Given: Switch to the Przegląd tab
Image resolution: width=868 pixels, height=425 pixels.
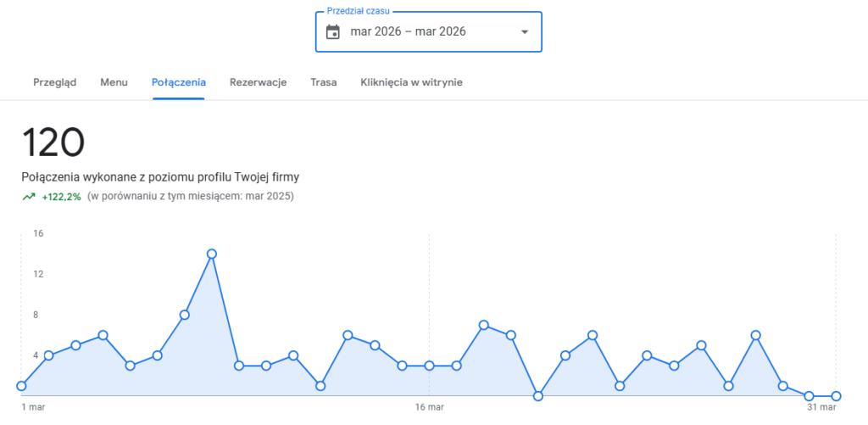Looking at the screenshot, I should (x=55, y=82).
